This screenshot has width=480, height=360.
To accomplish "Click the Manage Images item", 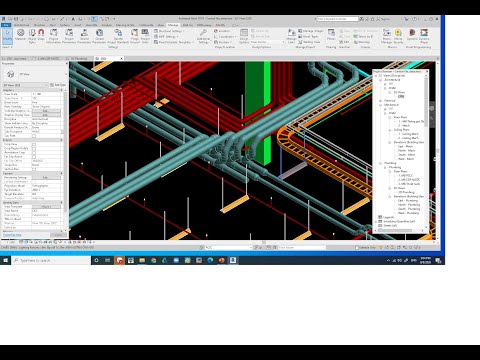I will 311,31.
